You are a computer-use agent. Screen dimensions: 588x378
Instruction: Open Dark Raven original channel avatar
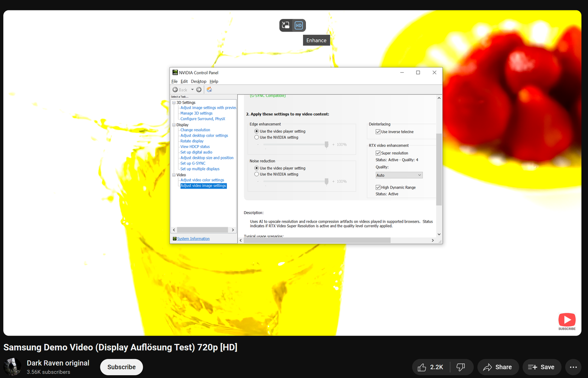tap(12, 367)
